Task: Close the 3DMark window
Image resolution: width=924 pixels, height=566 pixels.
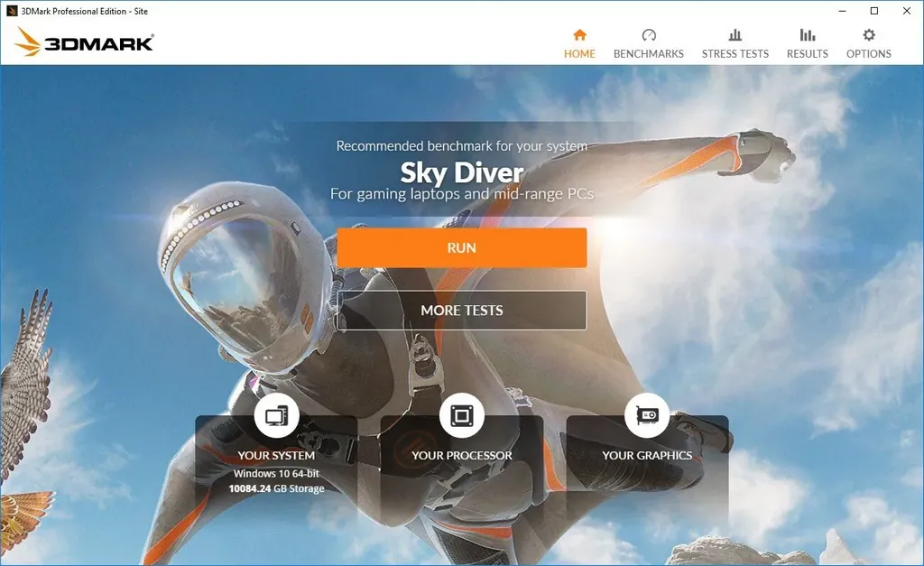Action: coord(907,11)
